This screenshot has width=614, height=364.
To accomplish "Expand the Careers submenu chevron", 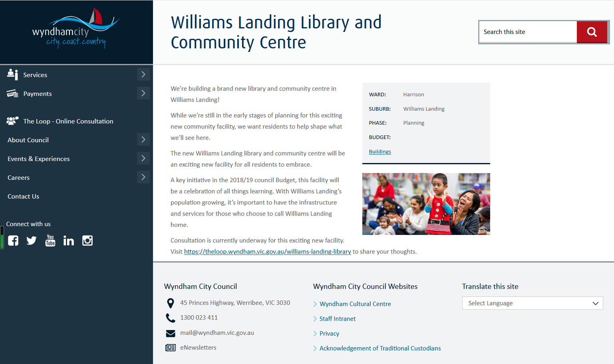I will coord(143,177).
